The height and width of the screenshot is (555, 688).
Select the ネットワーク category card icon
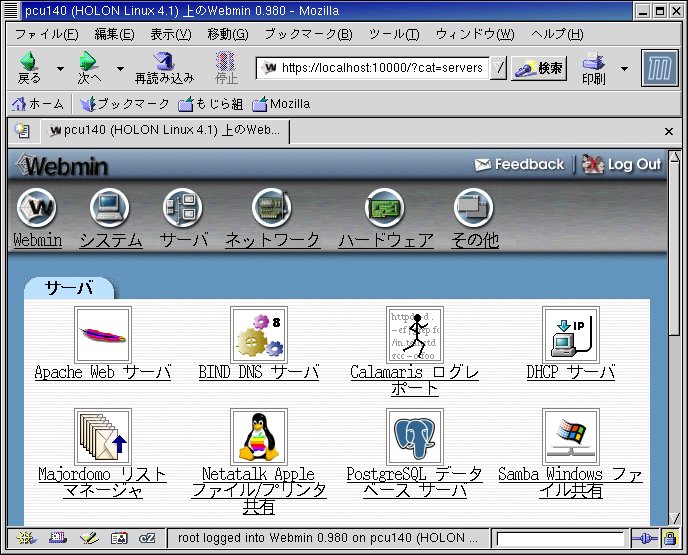272,208
